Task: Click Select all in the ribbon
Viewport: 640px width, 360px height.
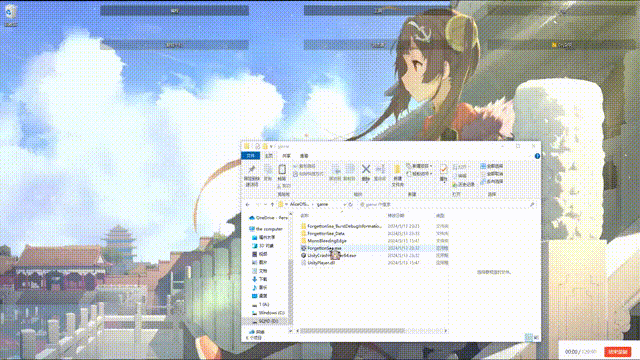Action: tap(492, 166)
